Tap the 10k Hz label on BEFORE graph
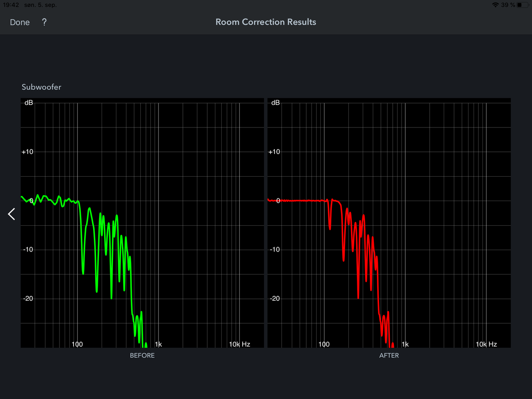The image size is (532, 399). pos(240,344)
